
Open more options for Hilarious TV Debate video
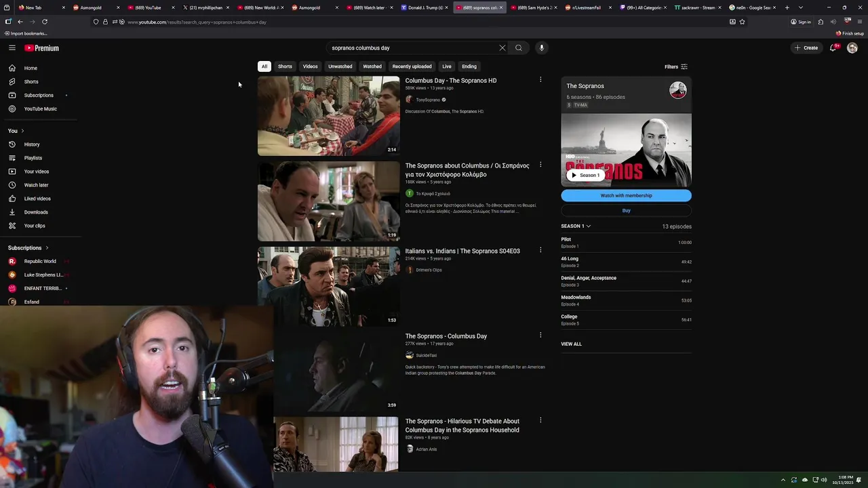click(x=540, y=420)
